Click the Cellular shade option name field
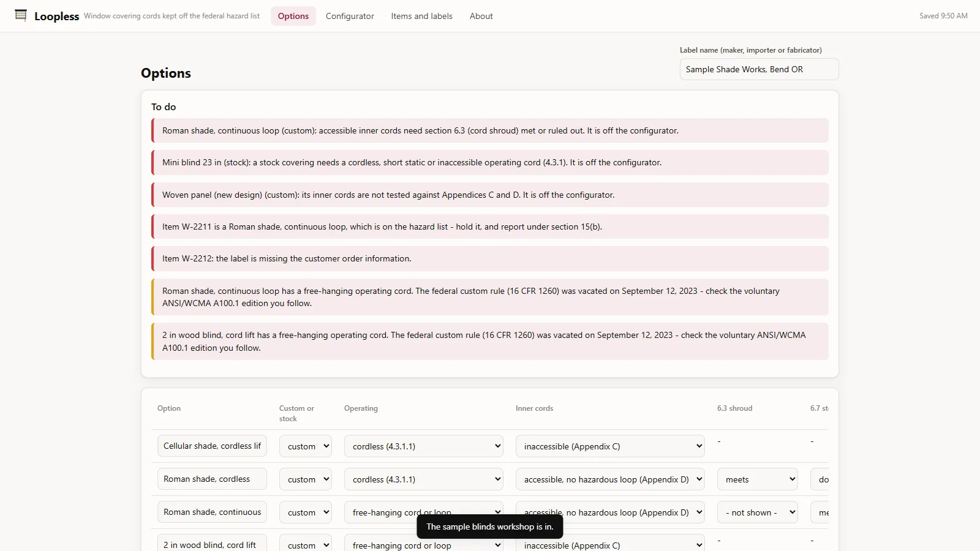This screenshot has width=980, height=551. click(212, 446)
